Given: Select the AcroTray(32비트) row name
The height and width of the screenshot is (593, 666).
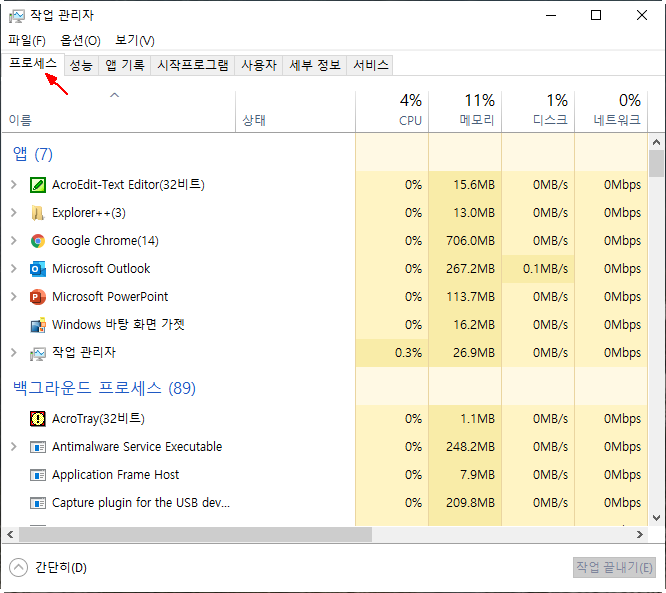Looking at the screenshot, I should (98, 419).
